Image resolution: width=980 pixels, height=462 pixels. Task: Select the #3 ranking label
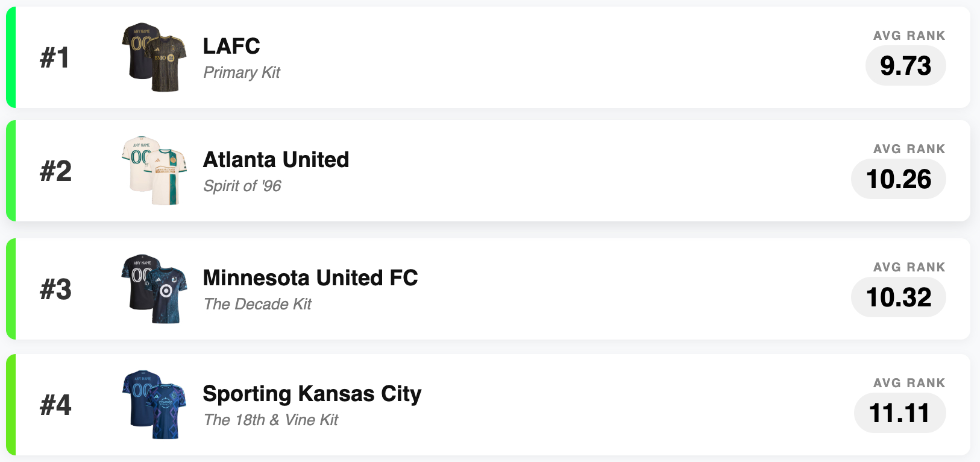(55, 290)
